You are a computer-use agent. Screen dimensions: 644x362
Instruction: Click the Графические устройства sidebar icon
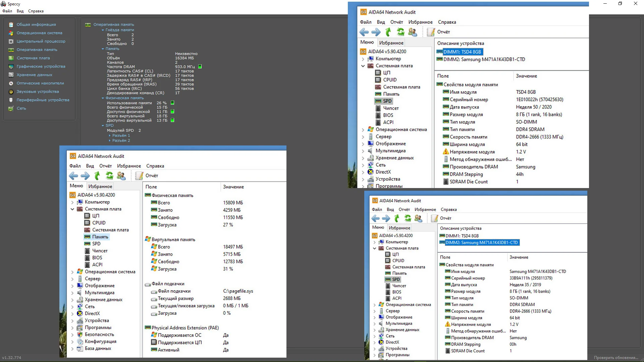[x=11, y=66]
